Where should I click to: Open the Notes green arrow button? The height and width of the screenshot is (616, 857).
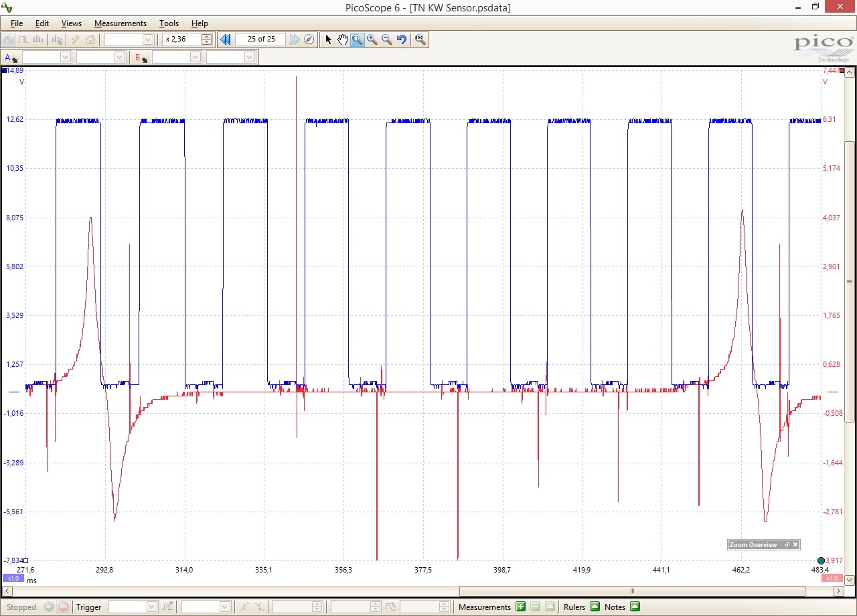pyautogui.click(x=635, y=607)
